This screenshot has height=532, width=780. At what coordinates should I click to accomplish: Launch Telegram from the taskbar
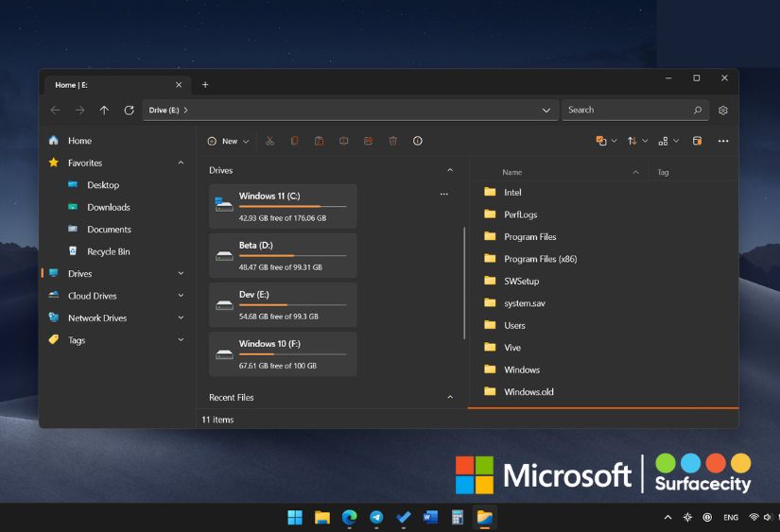click(376, 517)
